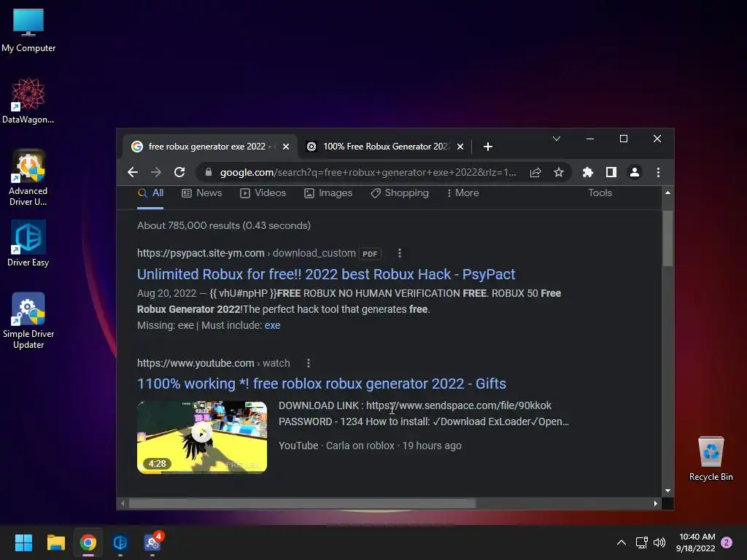Viewport: 747px width, 560px height.
Task: Open search Tools options
Action: pyautogui.click(x=600, y=192)
